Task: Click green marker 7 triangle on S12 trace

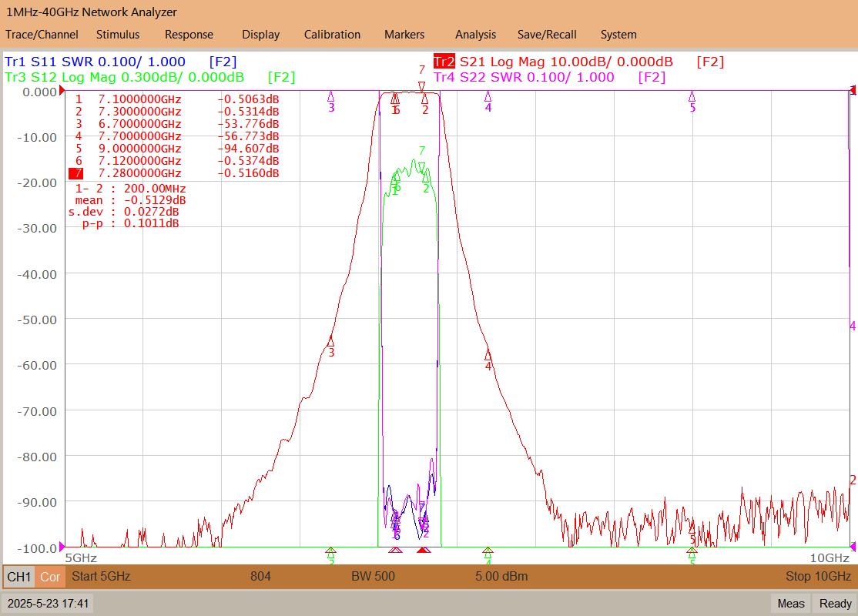Action: (421, 166)
